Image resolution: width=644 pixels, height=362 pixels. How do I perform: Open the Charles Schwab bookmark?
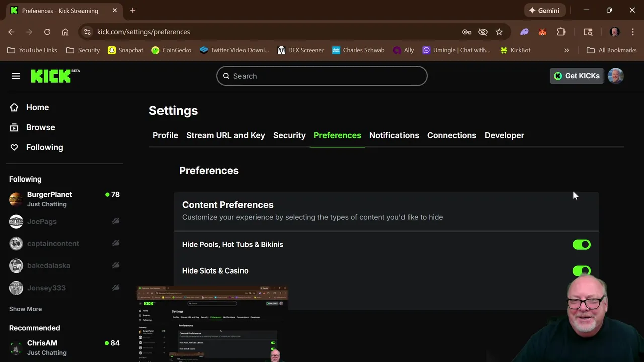tap(358, 50)
